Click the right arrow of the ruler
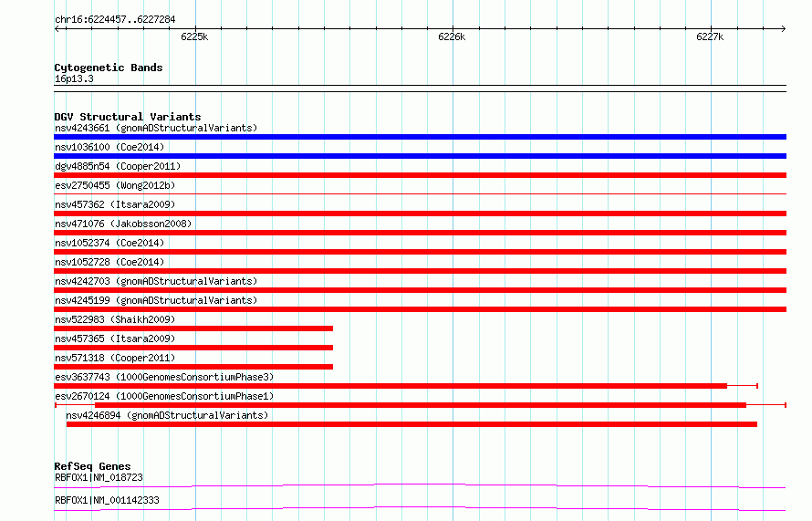812x521 pixels. (783, 29)
